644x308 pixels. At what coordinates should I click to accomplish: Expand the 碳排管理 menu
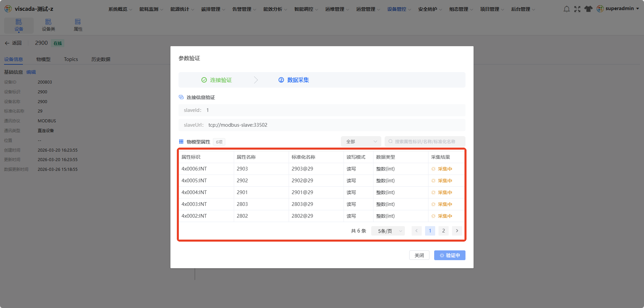click(213, 9)
